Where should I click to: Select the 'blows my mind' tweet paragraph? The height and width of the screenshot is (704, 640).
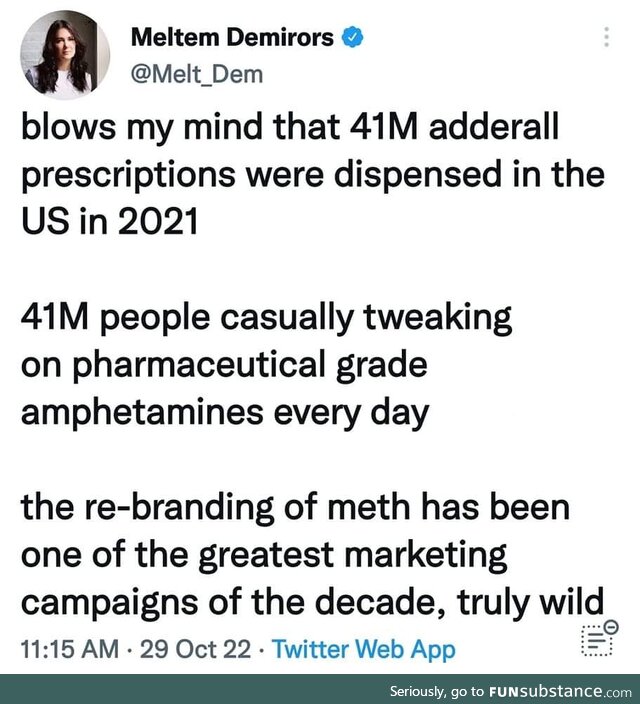coord(313,174)
